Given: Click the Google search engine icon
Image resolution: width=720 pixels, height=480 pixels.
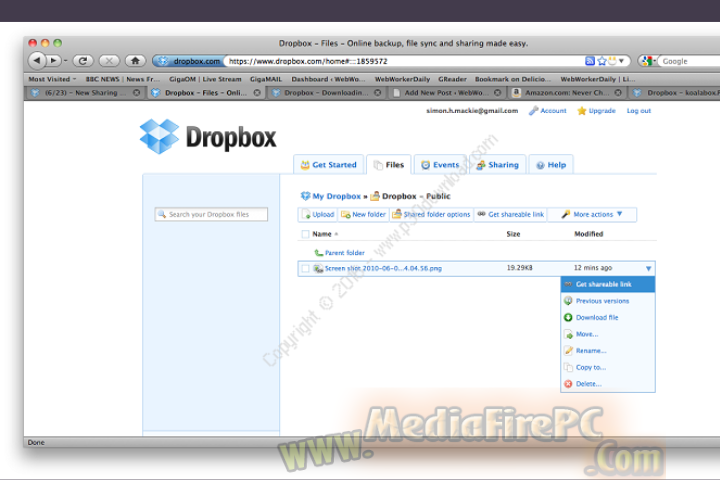Looking at the screenshot, I should click(647, 61).
